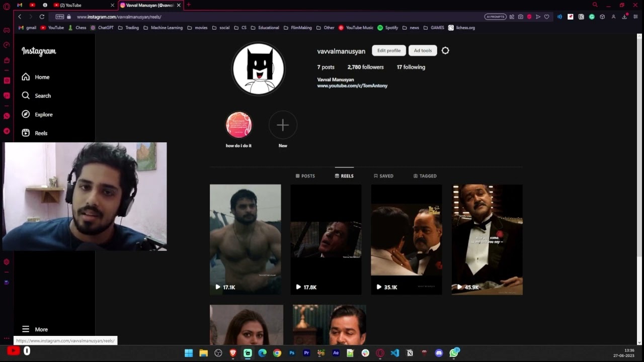Open the www.youtube.com/c/TomAntony link
The height and width of the screenshot is (362, 644).
352,85
